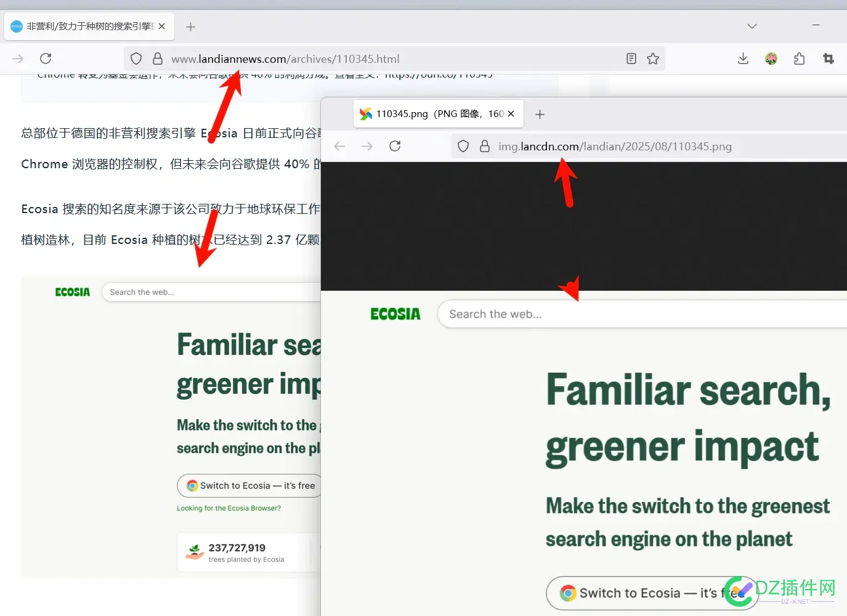
Task: Click the favicon on the Ecosia article tab
Action: coord(17,26)
